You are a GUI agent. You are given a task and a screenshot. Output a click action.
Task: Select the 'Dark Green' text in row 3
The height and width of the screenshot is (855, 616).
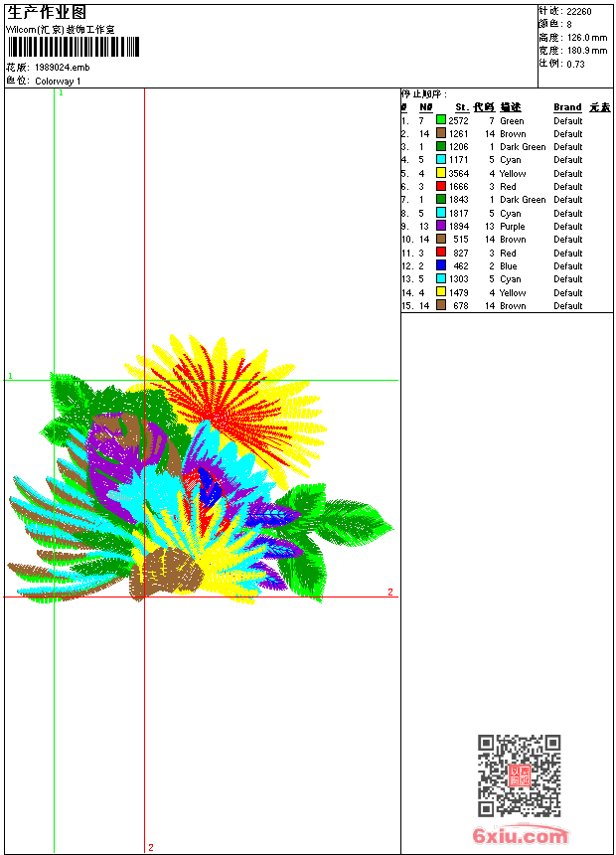pos(523,147)
